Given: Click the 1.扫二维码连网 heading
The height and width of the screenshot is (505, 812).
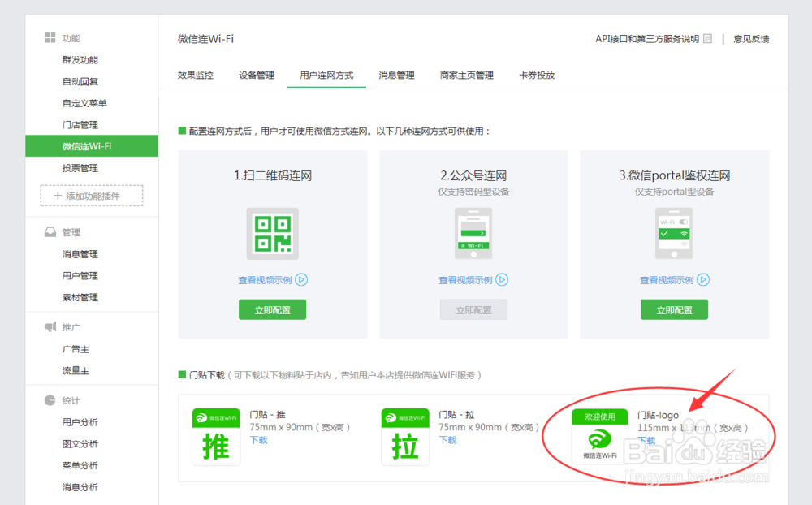Looking at the screenshot, I should tap(272, 175).
